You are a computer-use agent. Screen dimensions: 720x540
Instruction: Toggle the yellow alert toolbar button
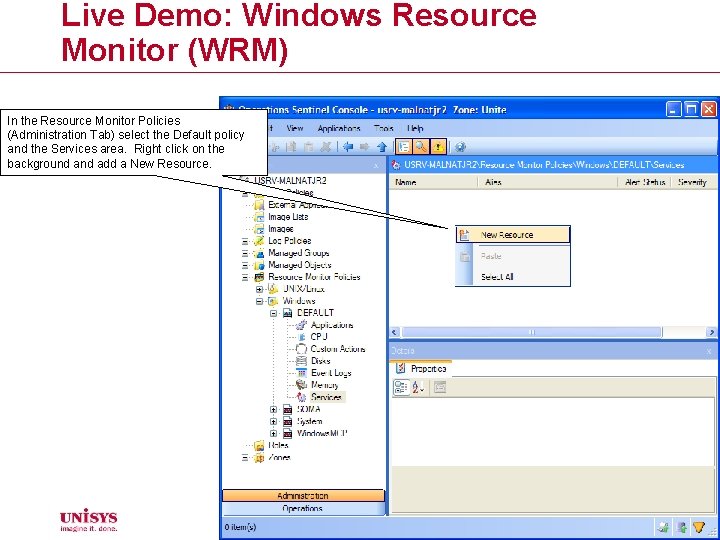(438, 147)
